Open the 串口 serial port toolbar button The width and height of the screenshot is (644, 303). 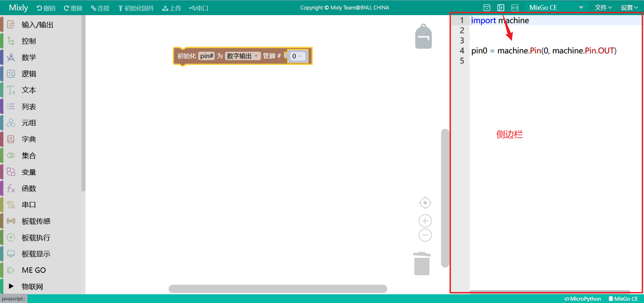tap(199, 8)
